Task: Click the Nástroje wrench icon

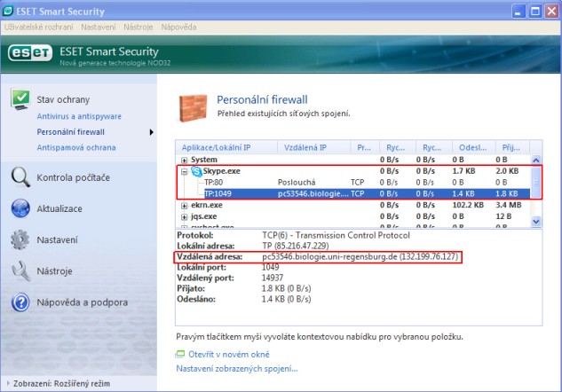Action: 20,270
